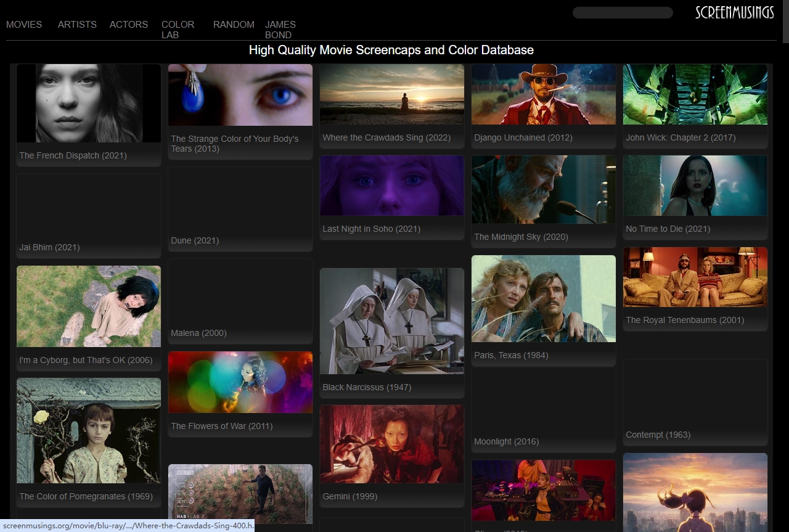This screenshot has height=532, width=789.
Task: Select the Random menu link
Action: coord(234,25)
